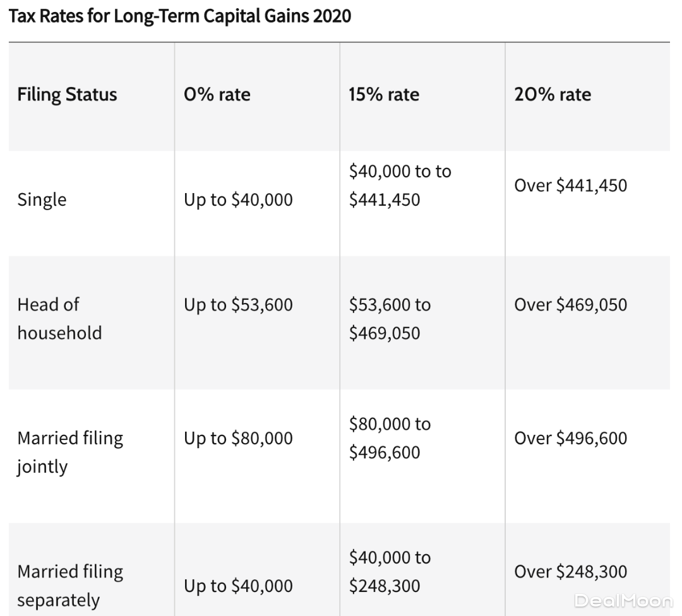Select the Up to $53,600 cell
The height and width of the screenshot is (616, 682).
tap(238, 305)
